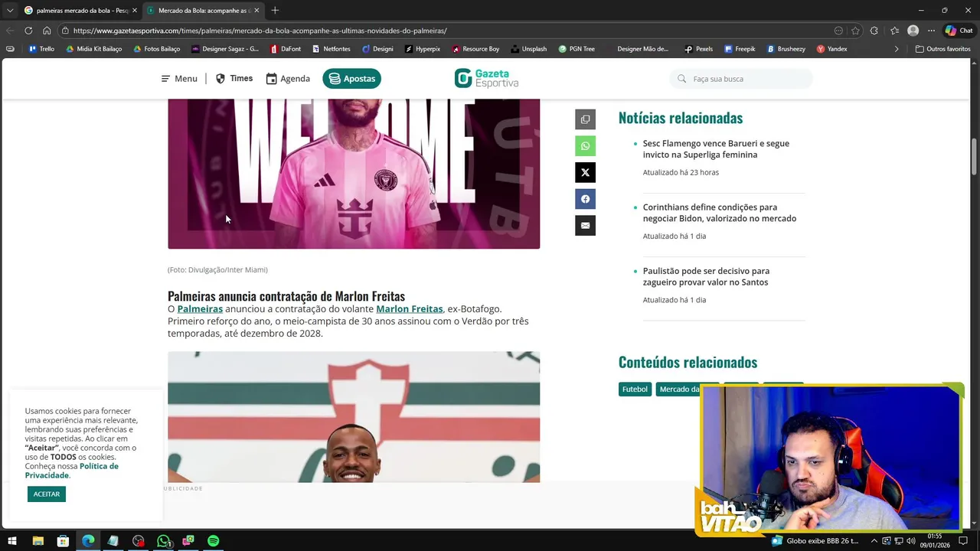Expand the browser tab list dropdown
The height and width of the screenshot is (551, 980).
(9, 10)
